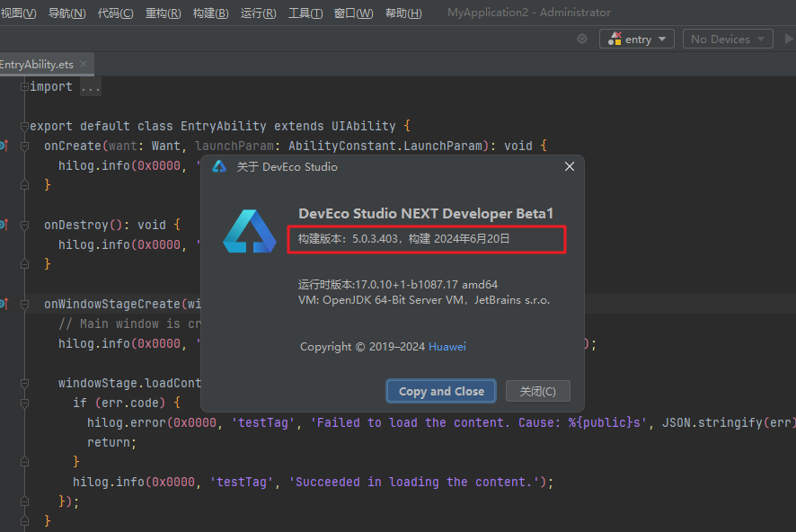Collapse the onDestroy method fold marker
796x532 pixels.
tap(24, 226)
